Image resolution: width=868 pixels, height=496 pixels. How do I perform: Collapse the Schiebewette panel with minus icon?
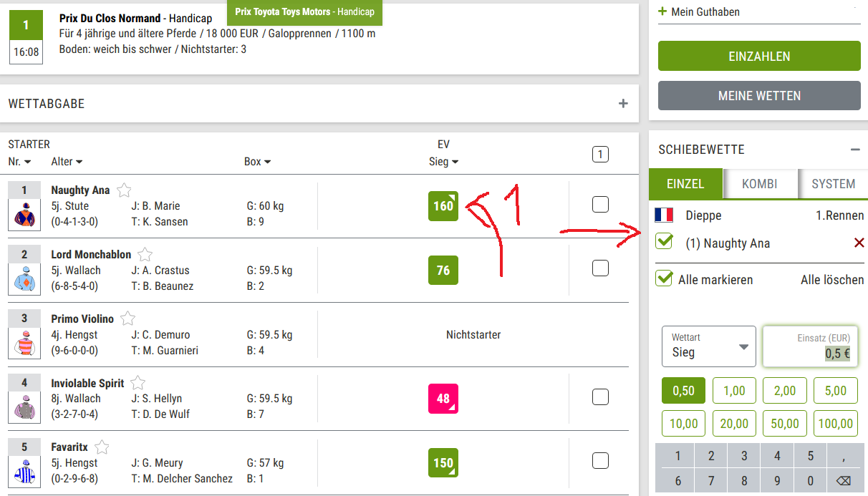pos(855,150)
